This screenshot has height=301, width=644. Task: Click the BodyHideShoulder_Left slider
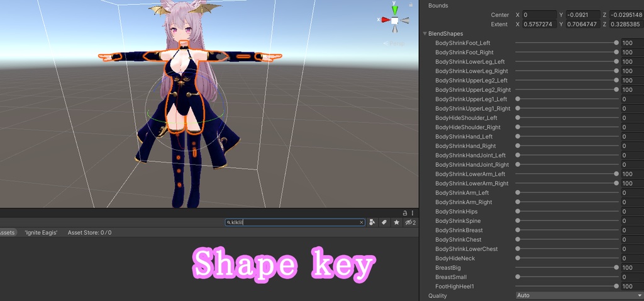(x=567, y=118)
